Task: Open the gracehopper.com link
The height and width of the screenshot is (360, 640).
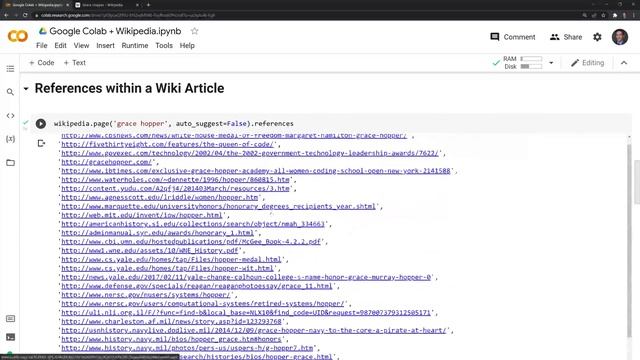Action: (x=107, y=162)
